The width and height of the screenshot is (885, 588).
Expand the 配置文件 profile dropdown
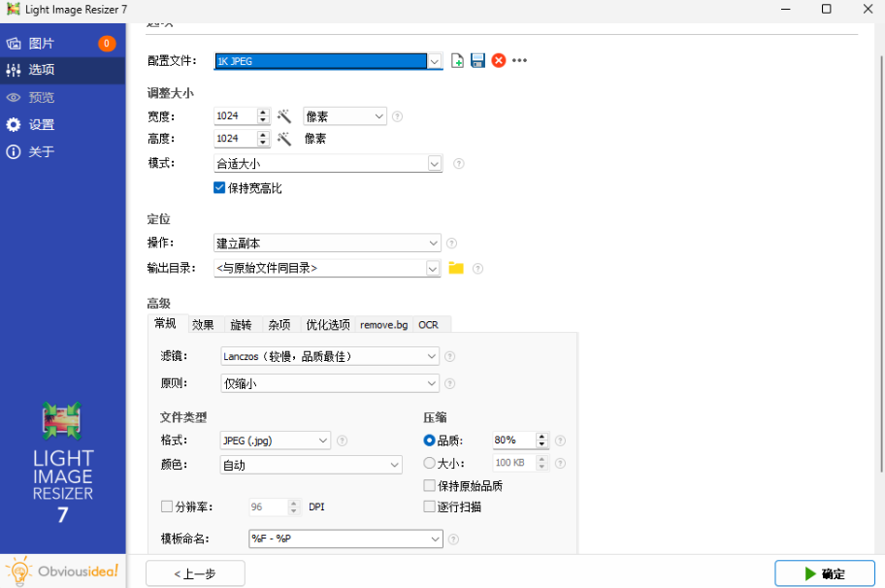(435, 61)
